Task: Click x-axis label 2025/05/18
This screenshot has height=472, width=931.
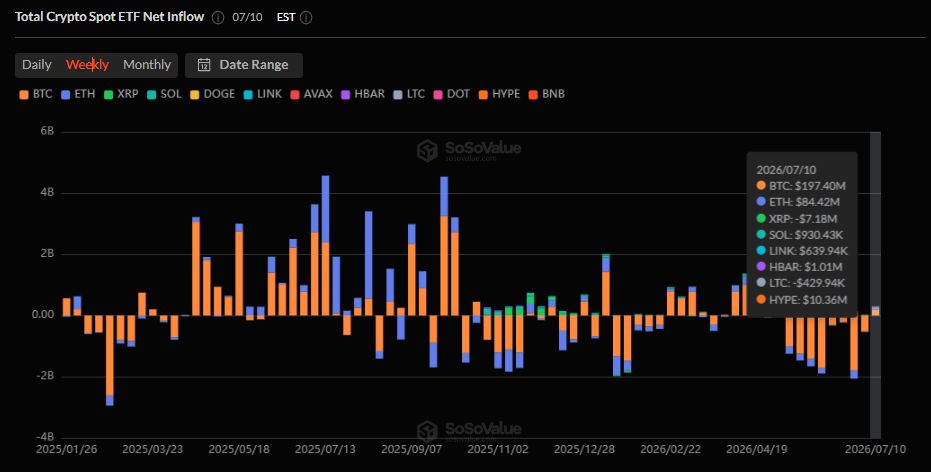Action: (239, 449)
